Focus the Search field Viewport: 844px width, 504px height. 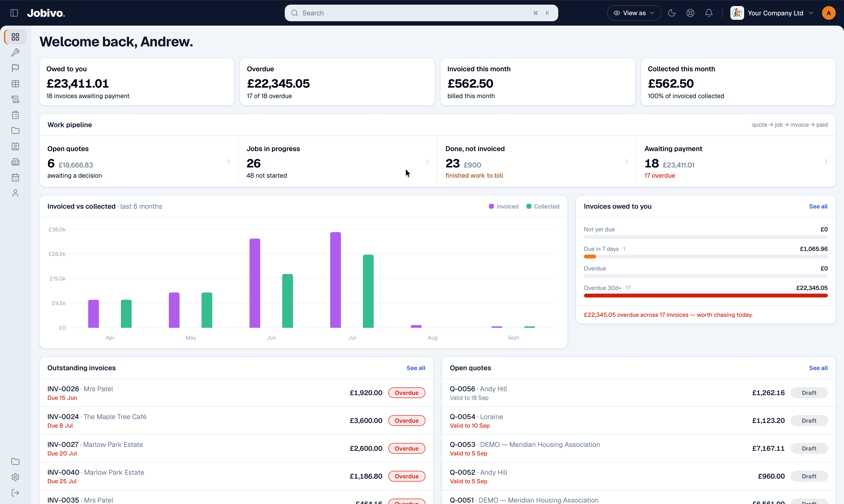421,13
